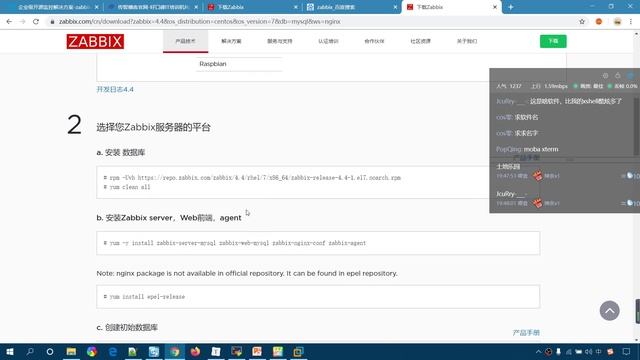This screenshot has height=360, width=640.
Task: Toggle the input method indicator 中
Action: [598, 351]
